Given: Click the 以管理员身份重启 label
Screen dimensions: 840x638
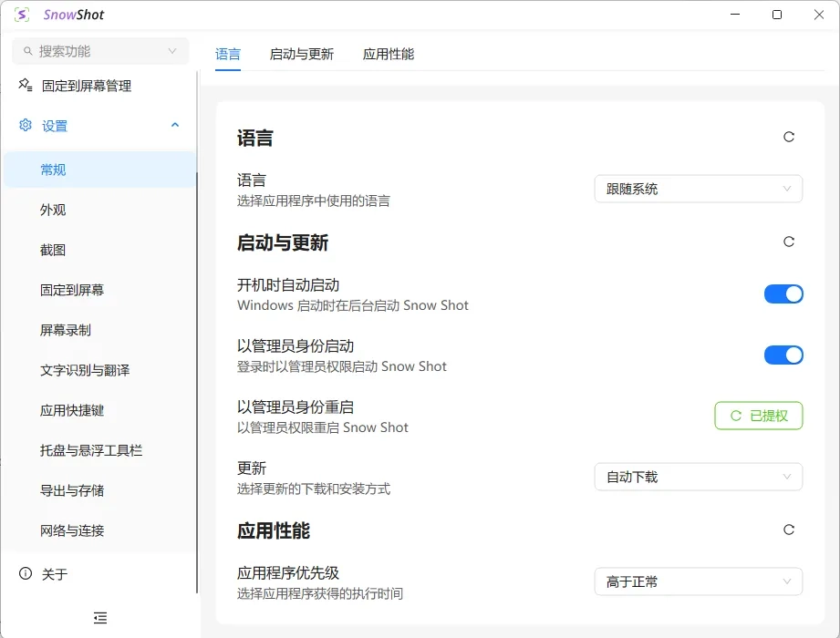Looking at the screenshot, I should [x=296, y=407].
